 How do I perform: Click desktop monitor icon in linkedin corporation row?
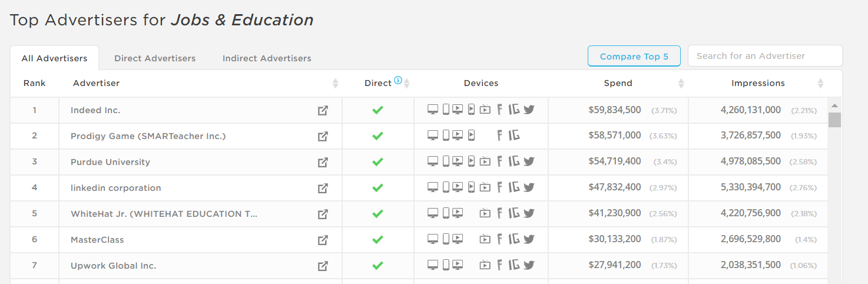coord(433,187)
